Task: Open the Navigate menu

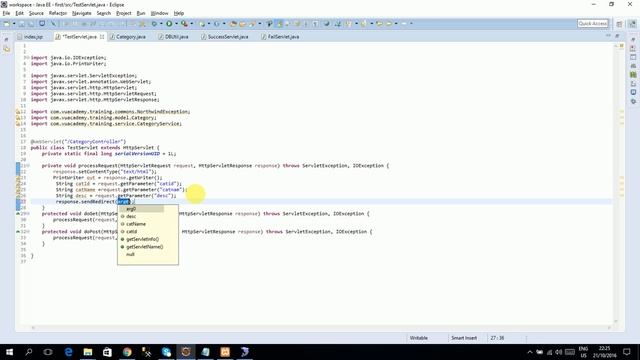Action: [x=82, y=13]
